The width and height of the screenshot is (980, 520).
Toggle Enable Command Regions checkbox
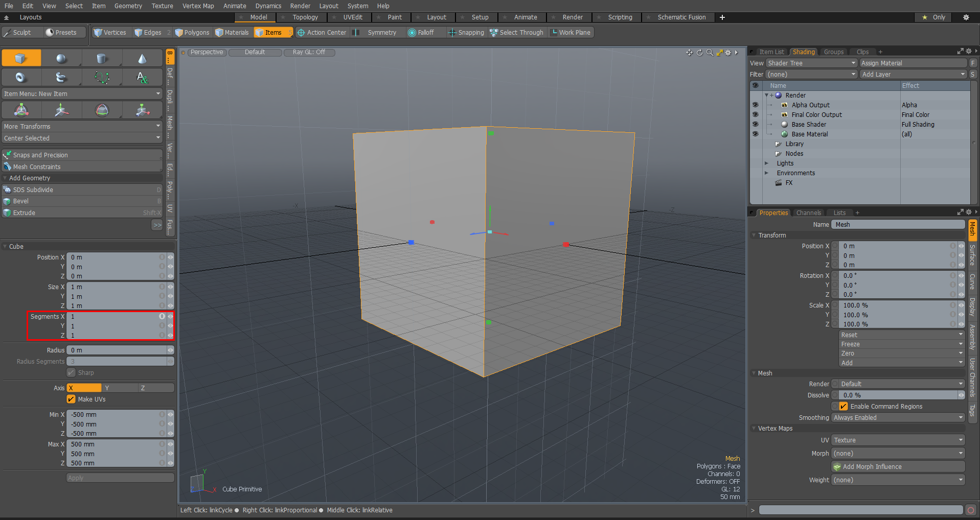tap(844, 406)
